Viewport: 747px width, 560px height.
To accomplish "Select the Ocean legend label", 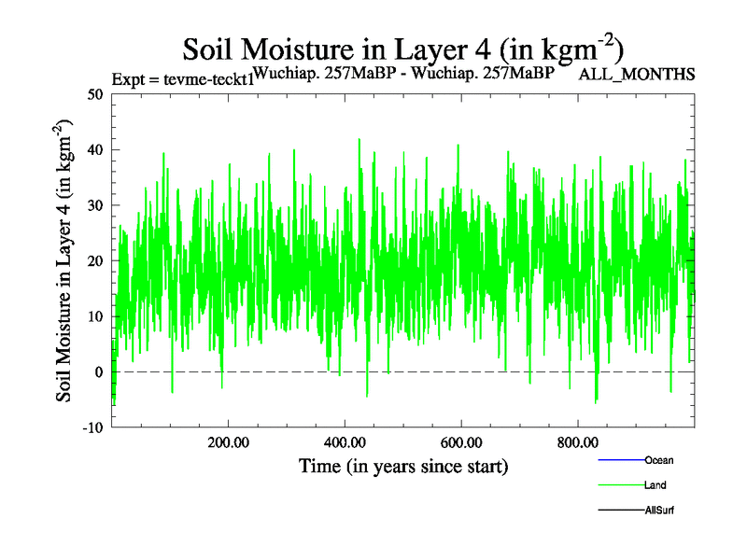I will pos(658,460).
